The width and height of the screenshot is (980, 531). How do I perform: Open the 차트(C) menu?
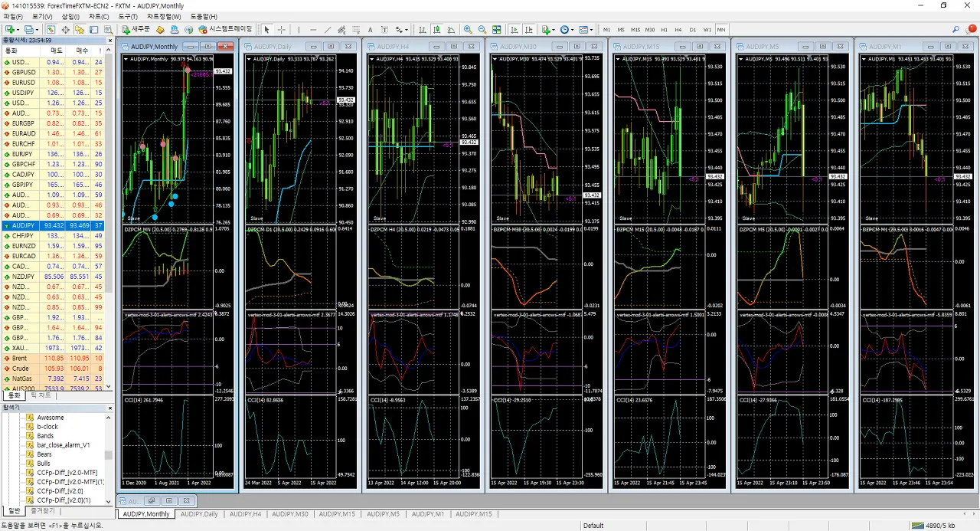click(98, 16)
